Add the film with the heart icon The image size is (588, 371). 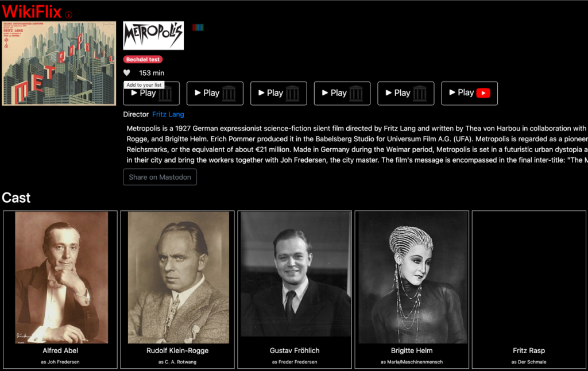coord(127,73)
